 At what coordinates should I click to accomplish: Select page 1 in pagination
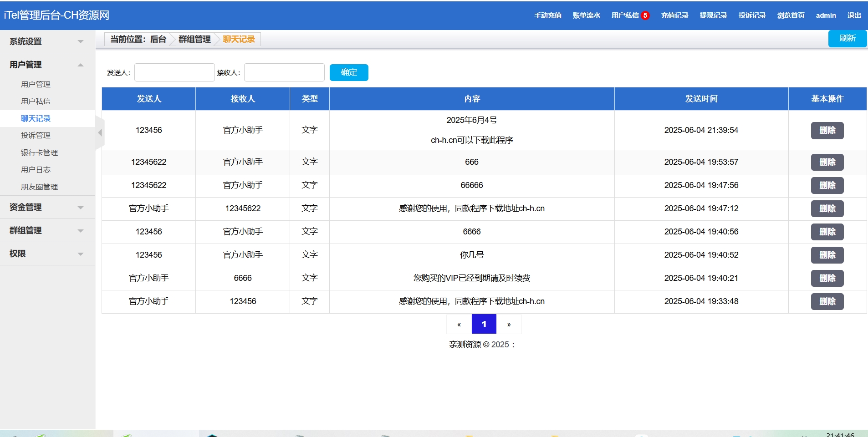(484, 324)
